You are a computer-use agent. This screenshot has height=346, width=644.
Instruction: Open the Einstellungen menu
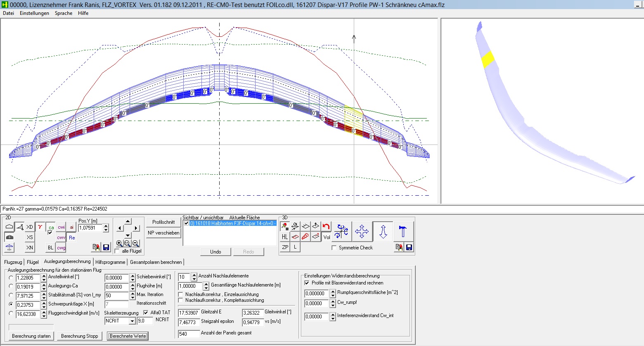coord(34,13)
